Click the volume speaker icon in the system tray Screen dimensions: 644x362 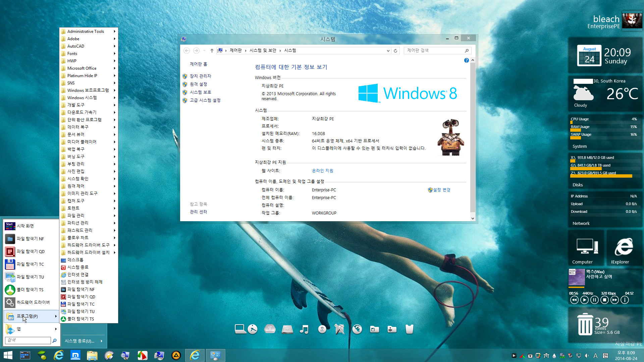587,356
